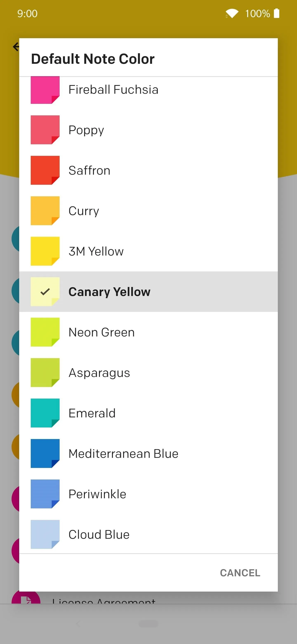The image size is (297, 644).
Task: Choose Cloud Blue from the list
Action: (x=148, y=534)
